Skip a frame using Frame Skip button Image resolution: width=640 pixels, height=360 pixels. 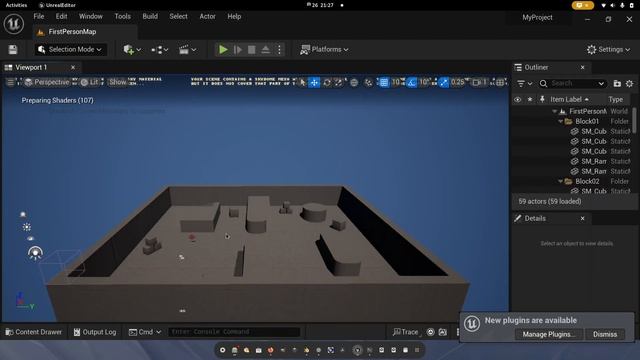pos(238,49)
